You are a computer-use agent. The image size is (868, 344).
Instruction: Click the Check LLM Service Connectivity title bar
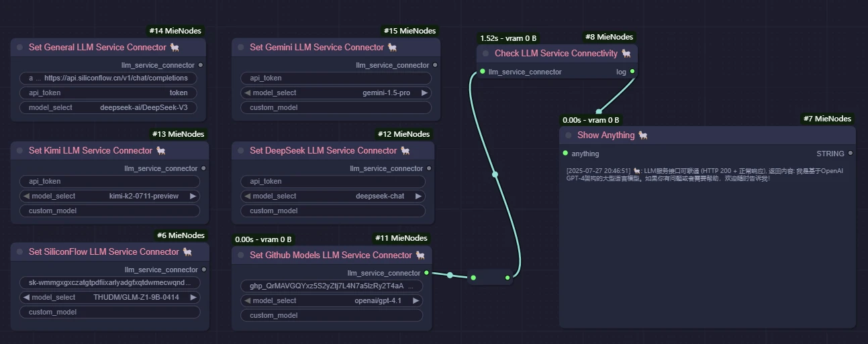(557, 53)
